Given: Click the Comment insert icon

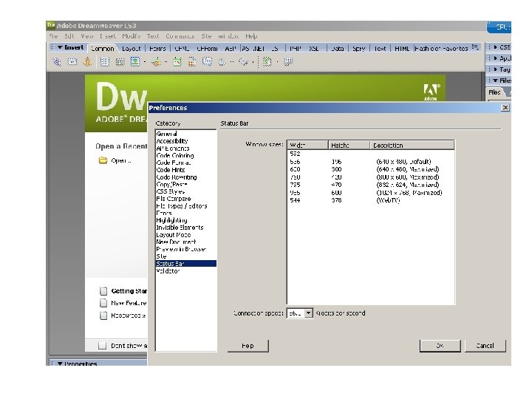Looking at the screenshot, I should [x=208, y=62].
